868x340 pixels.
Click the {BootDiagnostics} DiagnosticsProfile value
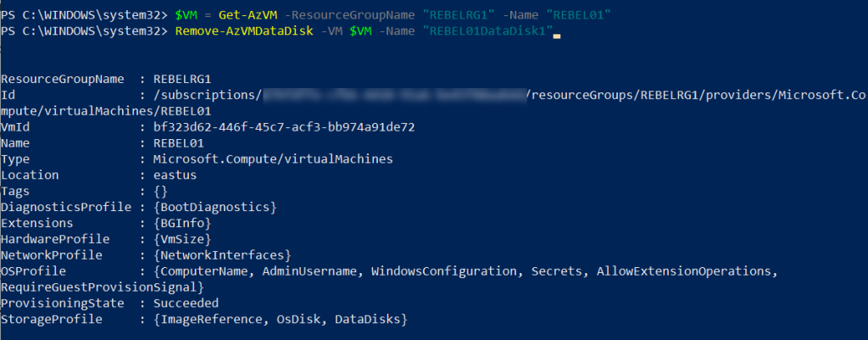click(215, 207)
